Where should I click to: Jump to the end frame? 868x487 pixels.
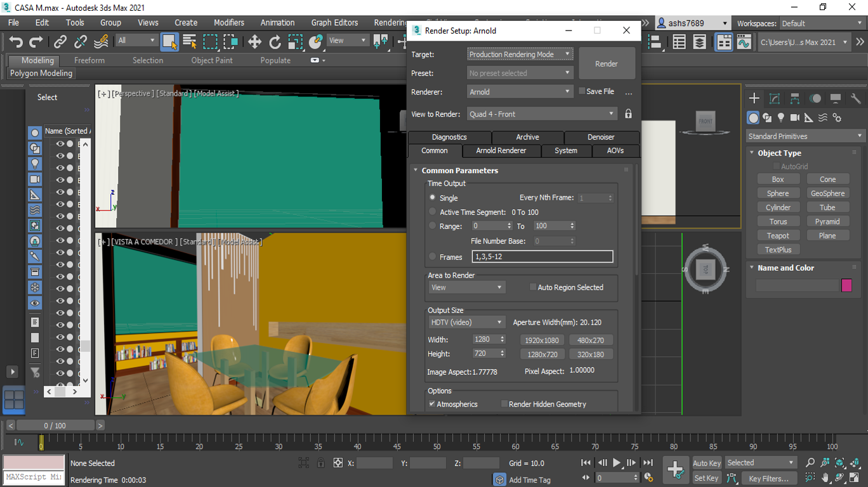648,463
